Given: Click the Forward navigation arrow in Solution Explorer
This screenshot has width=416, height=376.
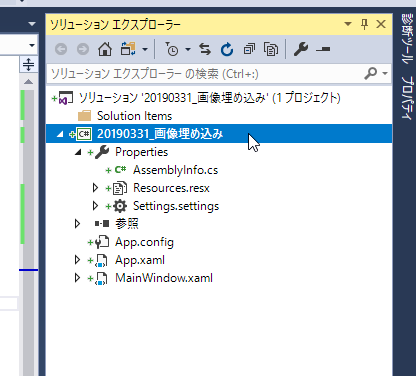Looking at the screenshot, I should point(83,50).
